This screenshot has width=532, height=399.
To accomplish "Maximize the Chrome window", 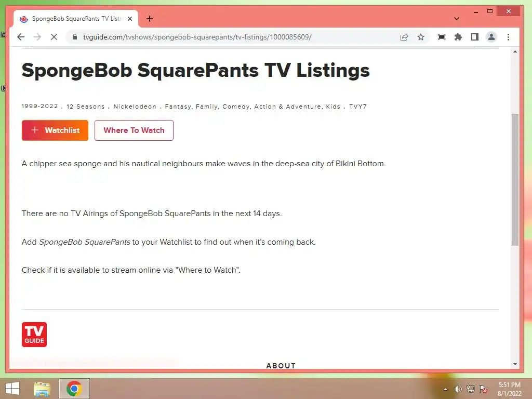I will click(489, 11).
